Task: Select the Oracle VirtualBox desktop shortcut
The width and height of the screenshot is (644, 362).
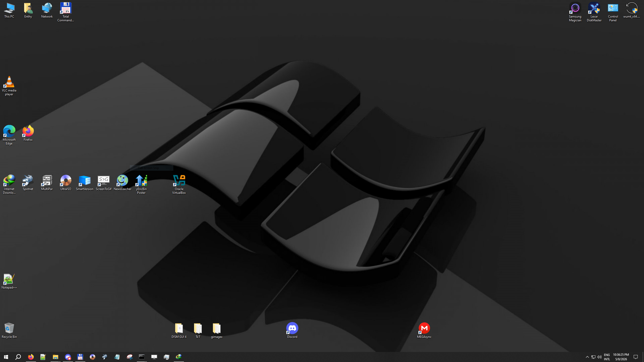Action: (x=179, y=185)
